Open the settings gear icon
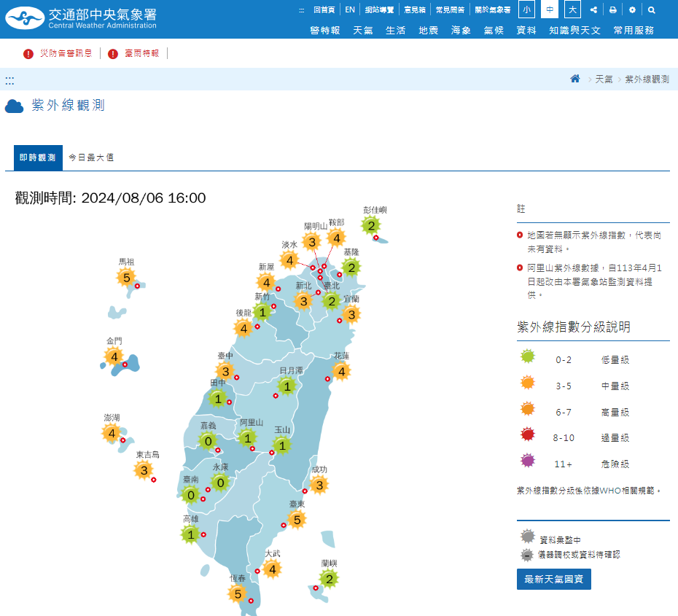 point(632,10)
